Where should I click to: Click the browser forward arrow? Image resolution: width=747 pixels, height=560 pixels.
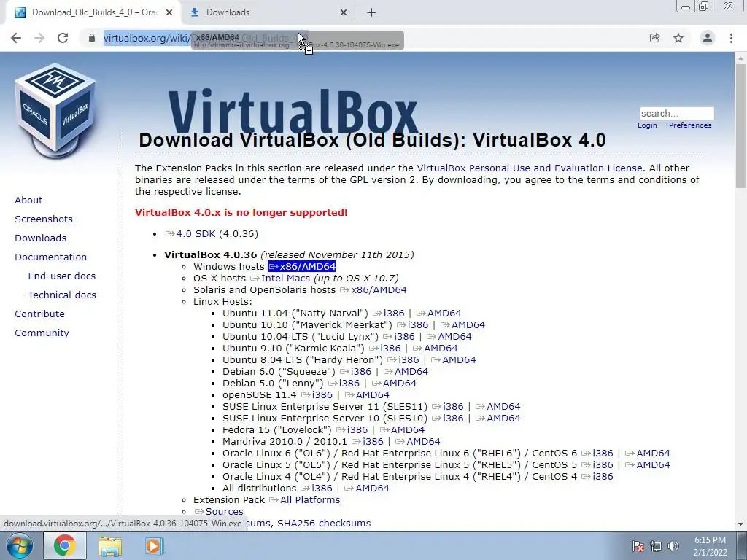coord(39,38)
